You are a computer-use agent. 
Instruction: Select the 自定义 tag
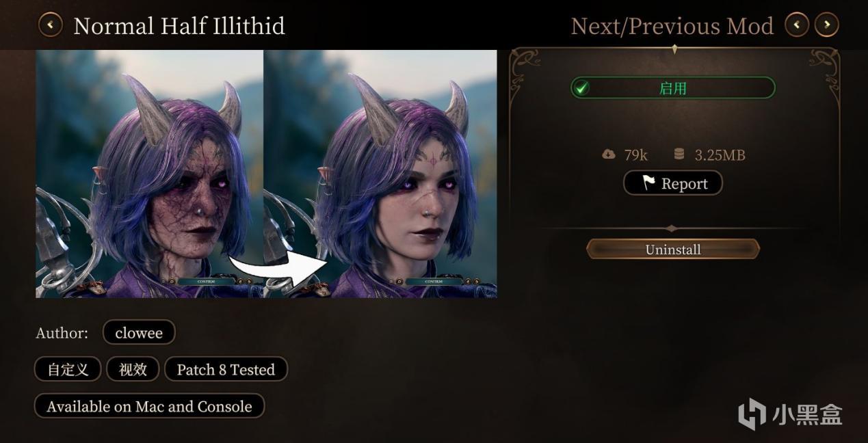coord(68,370)
